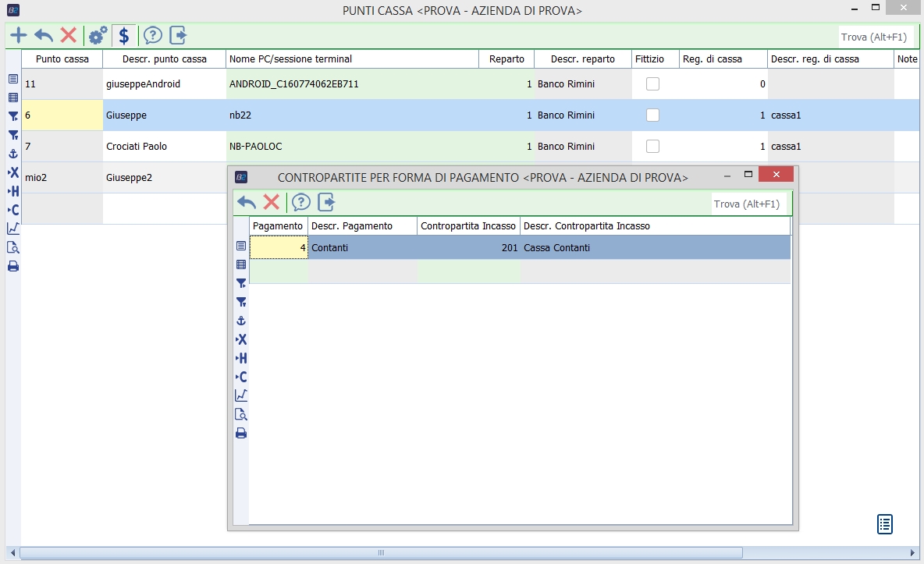Click the lined-page view icon in Punti Cassa sidebar
Image resolution: width=924 pixels, height=564 pixels.
point(13,79)
